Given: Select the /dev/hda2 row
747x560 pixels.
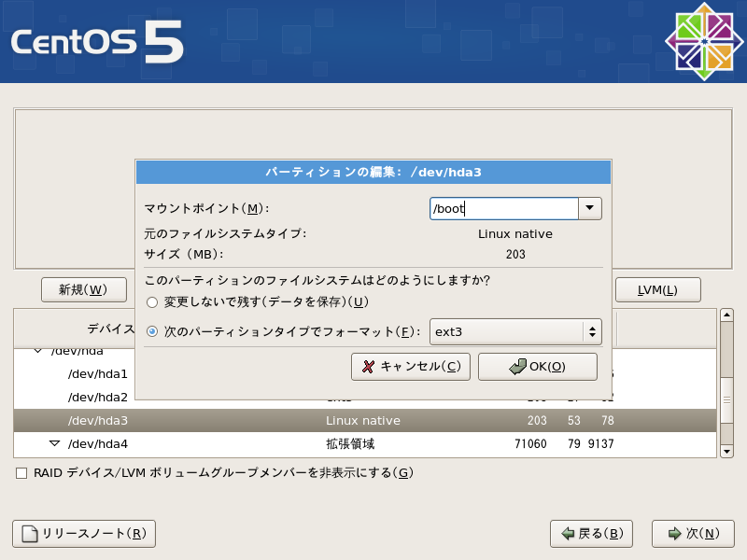Looking at the screenshot, I should click(98, 398).
